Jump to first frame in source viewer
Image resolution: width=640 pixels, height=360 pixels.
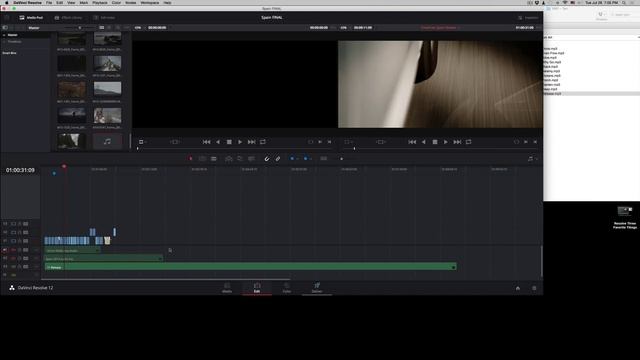point(207,142)
